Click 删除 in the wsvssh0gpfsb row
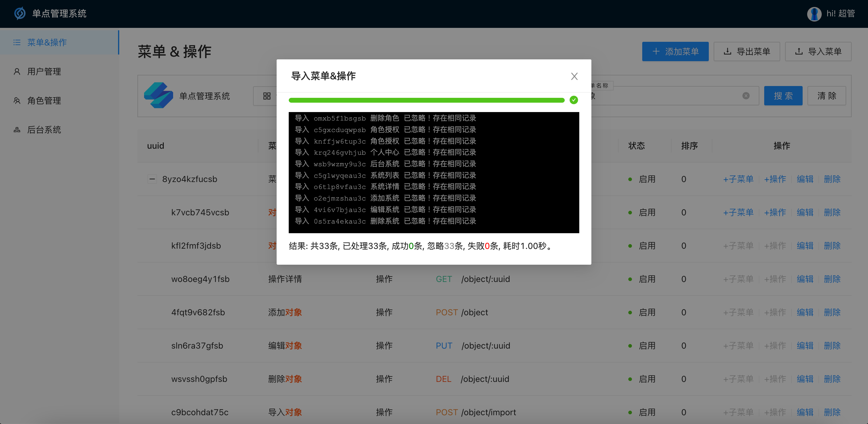868x424 pixels. click(832, 379)
